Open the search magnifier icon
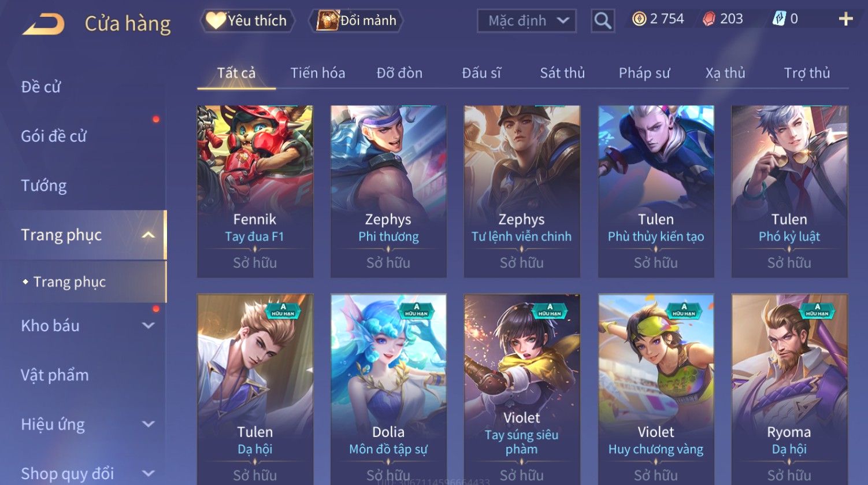 tap(603, 21)
